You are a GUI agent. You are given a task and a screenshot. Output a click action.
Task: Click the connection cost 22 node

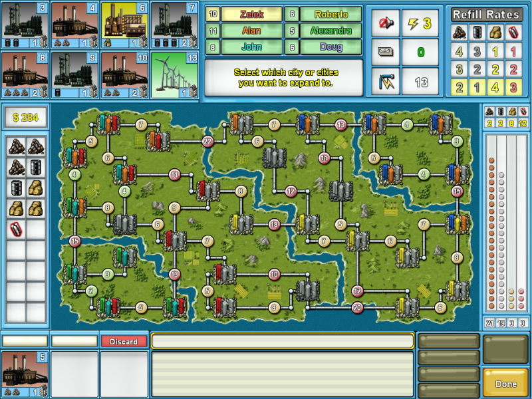point(207,141)
